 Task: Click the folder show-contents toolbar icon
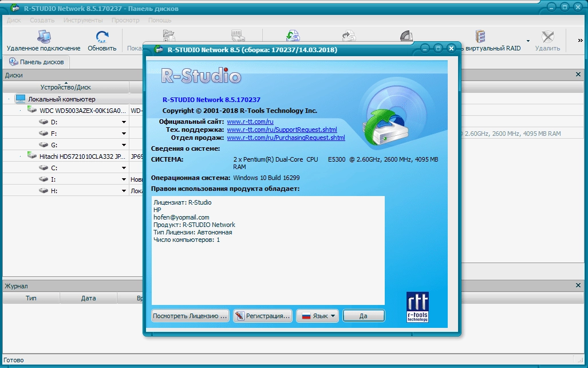pyautogui.click(x=169, y=36)
